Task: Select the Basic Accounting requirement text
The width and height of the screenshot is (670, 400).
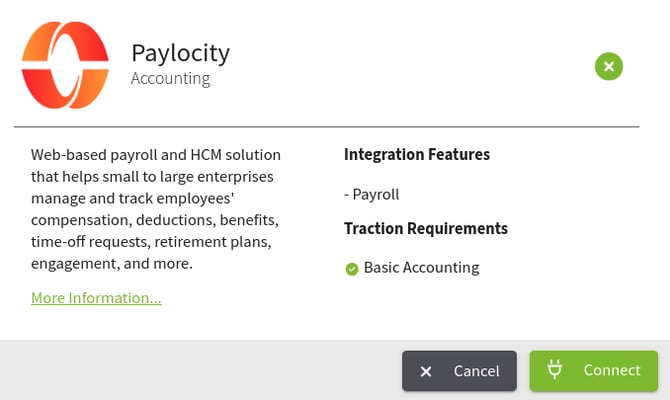Action: click(x=421, y=268)
